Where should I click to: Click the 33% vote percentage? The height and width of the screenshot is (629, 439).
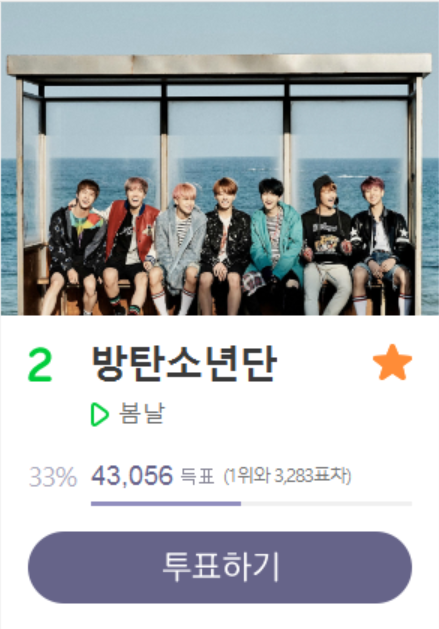click(x=53, y=477)
